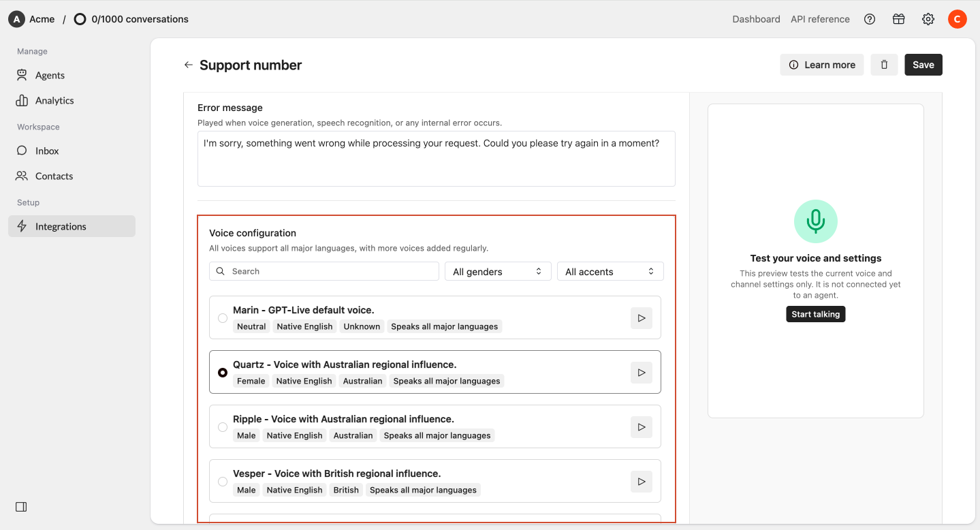Click the 'Test your voice and settings' heading
Image resolution: width=980 pixels, height=530 pixels.
point(816,258)
